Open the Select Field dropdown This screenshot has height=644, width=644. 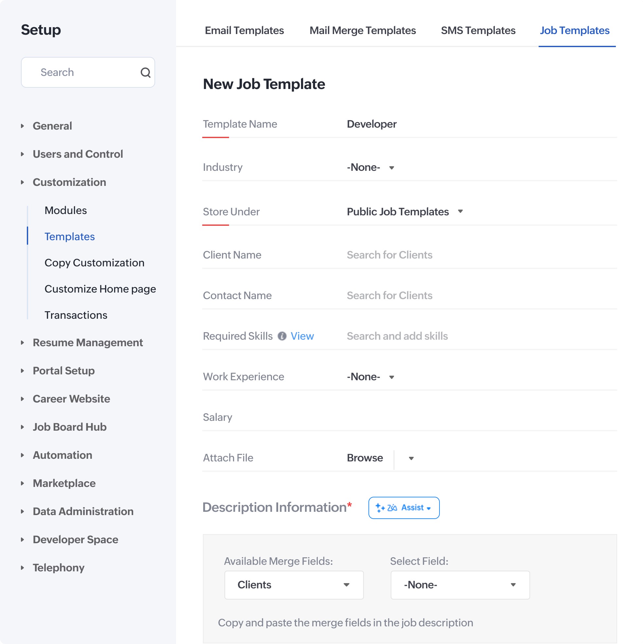coord(460,585)
